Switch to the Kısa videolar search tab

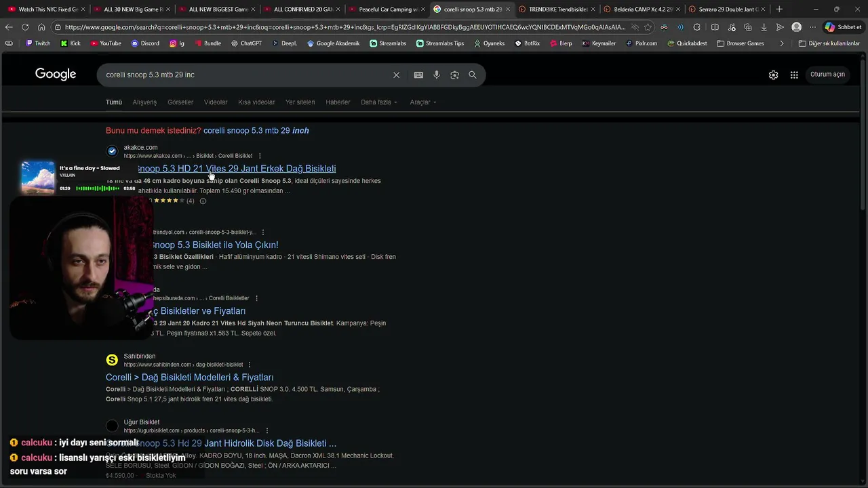tap(256, 102)
